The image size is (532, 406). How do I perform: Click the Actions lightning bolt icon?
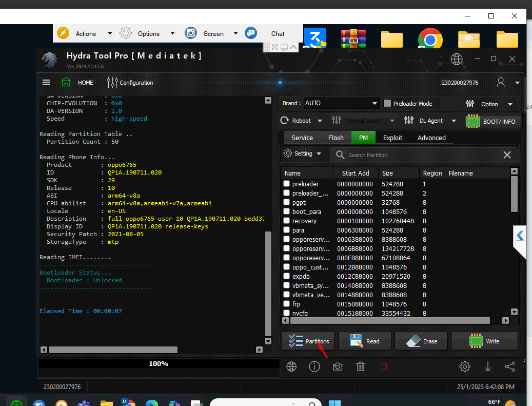pos(63,33)
